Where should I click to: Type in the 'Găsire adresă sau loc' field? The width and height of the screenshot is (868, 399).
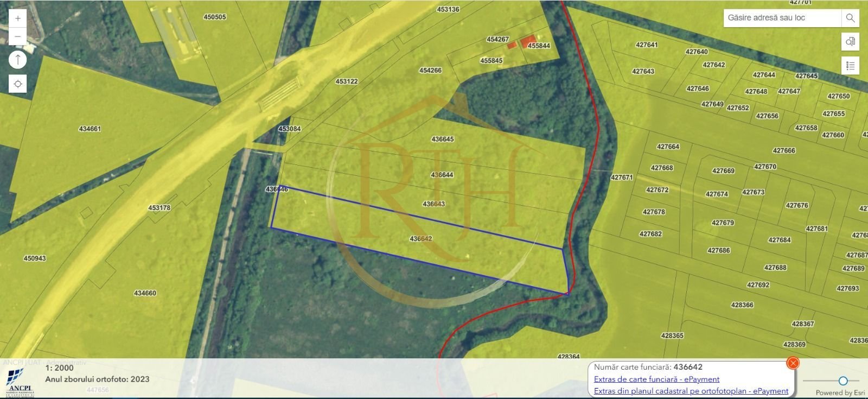(781, 18)
